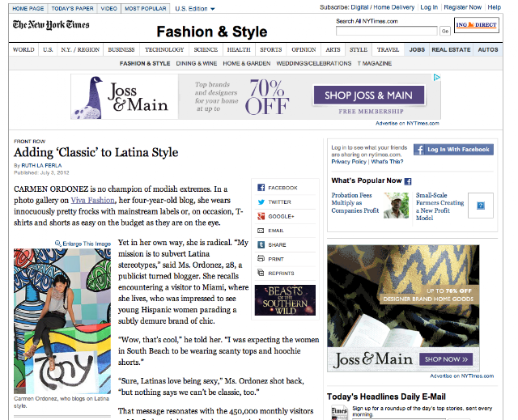Click the Probation Fees story thumbnail

point(396,206)
